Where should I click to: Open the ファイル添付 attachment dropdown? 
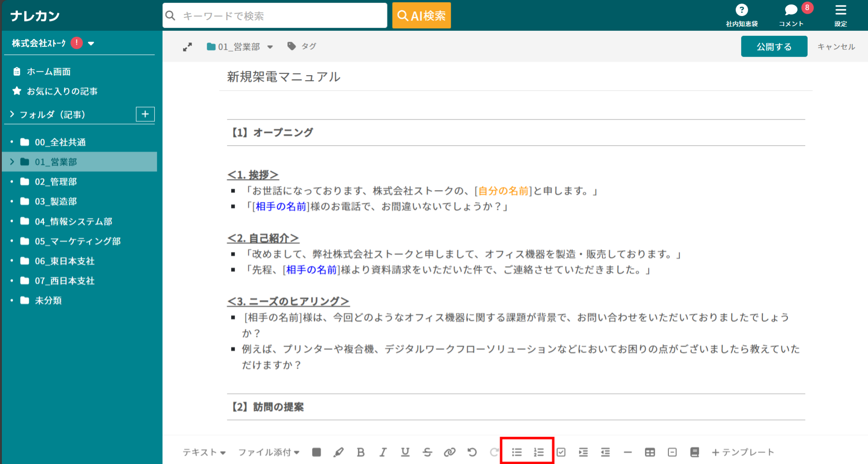point(268,452)
